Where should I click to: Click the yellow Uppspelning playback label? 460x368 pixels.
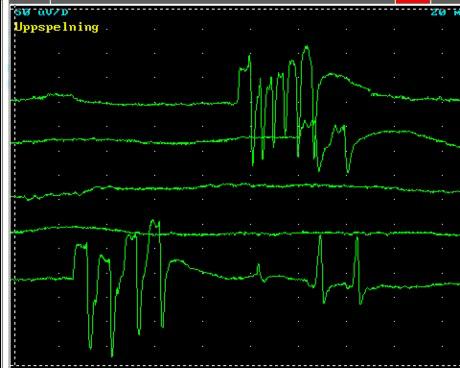[56, 27]
